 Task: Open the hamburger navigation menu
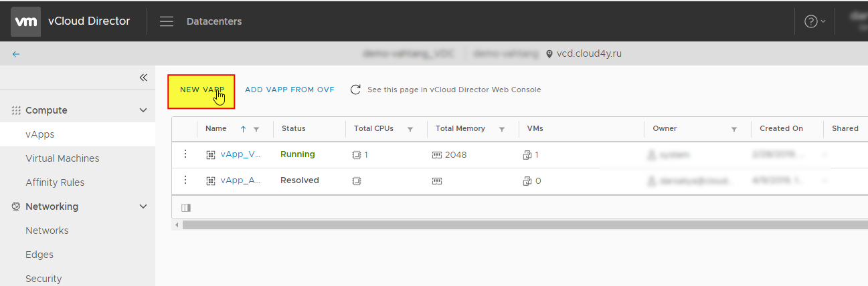coord(167,21)
